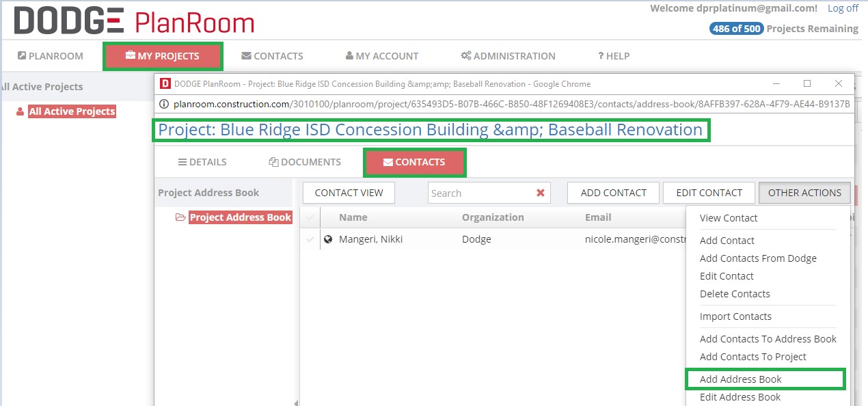The image size is (868, 406).
Task: Click the 486 of 500 projects badge
Action: pos(736,29)
